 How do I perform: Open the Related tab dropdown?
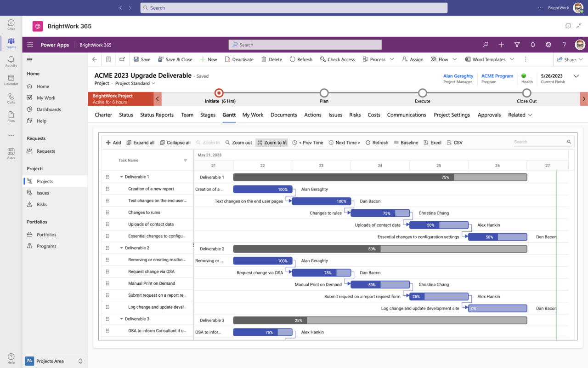520,115
